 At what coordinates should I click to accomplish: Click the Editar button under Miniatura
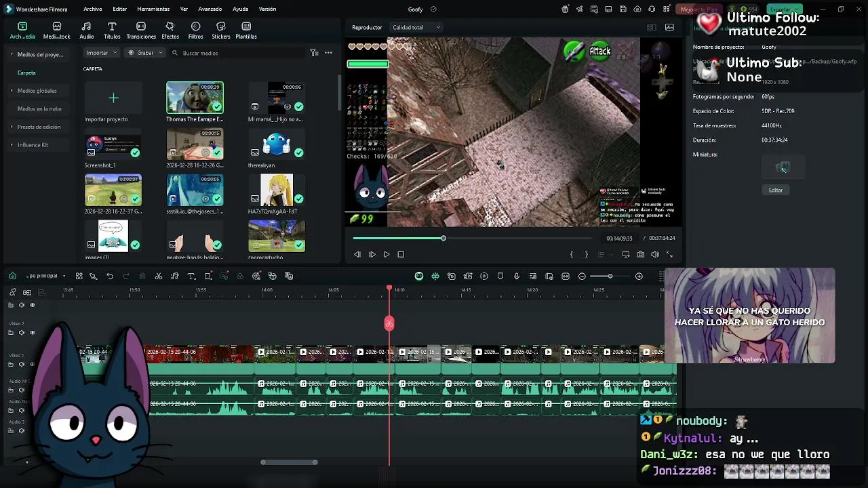[x=776, y=190]
